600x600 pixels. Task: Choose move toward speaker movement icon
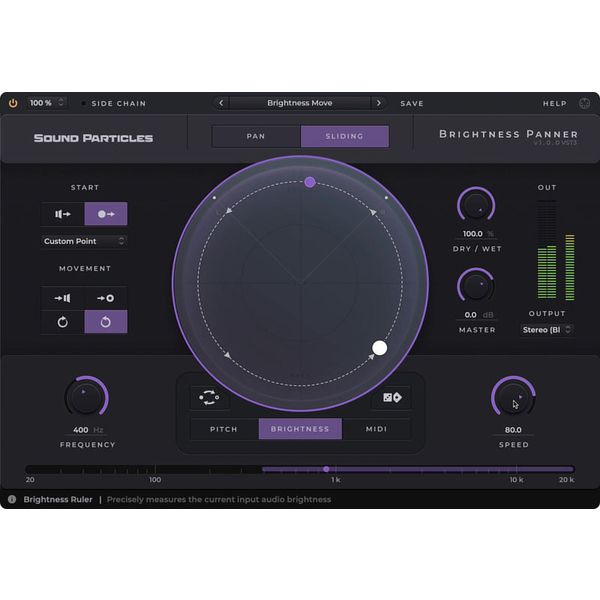pyautogui.click(x=62, y=298)
